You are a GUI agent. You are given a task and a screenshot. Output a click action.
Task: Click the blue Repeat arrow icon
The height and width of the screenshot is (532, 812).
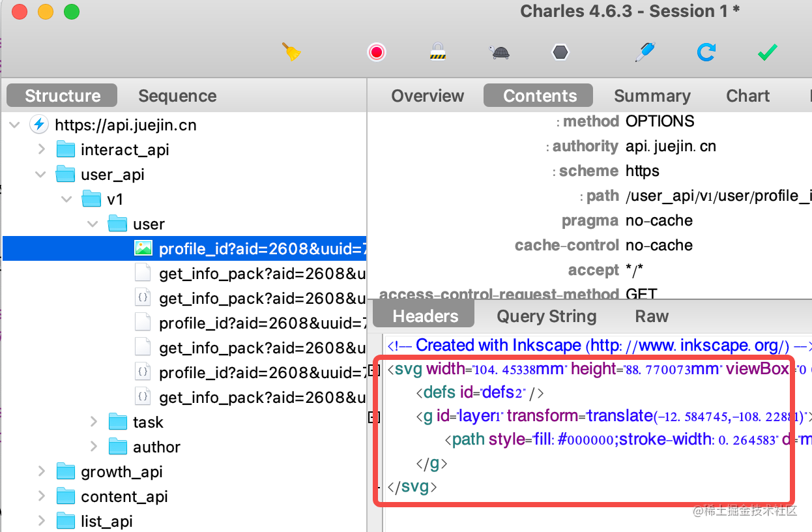[x=706, y=52]
